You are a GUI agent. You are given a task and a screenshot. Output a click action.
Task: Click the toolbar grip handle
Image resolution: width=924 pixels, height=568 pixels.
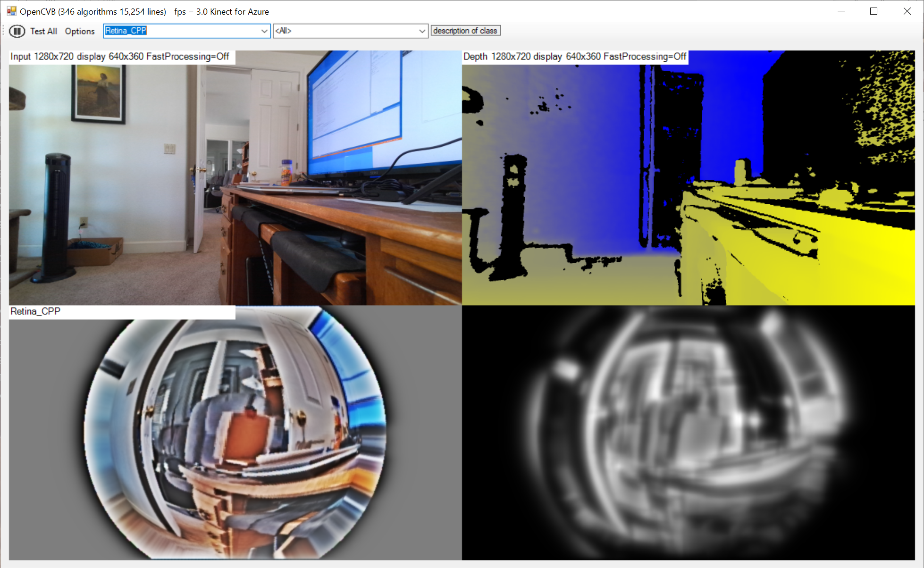pos(4,31)
